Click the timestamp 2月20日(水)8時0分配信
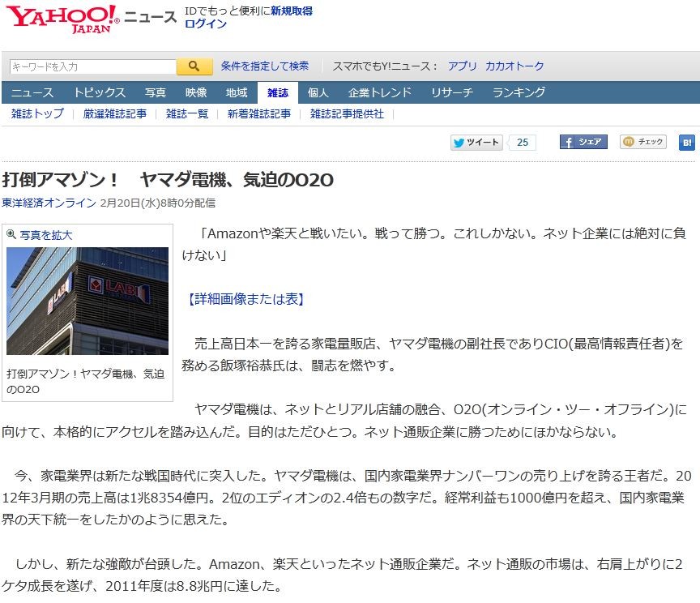 (x=158, y=203)
